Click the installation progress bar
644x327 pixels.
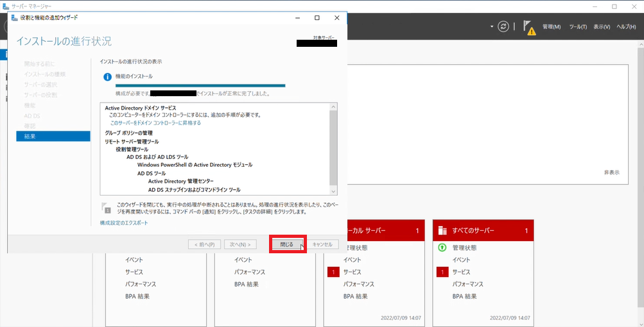coord(200,86)
